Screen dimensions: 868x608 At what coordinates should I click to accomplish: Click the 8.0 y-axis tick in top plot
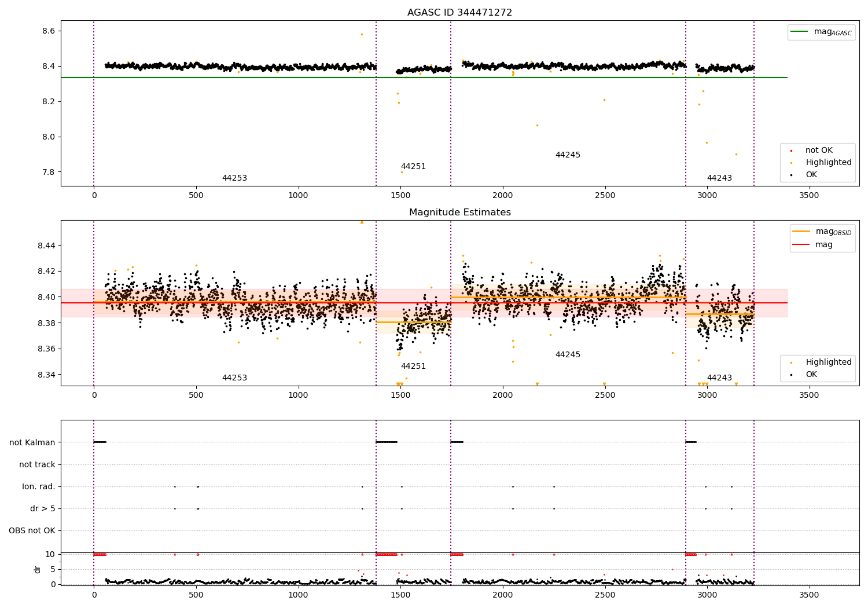49,137
